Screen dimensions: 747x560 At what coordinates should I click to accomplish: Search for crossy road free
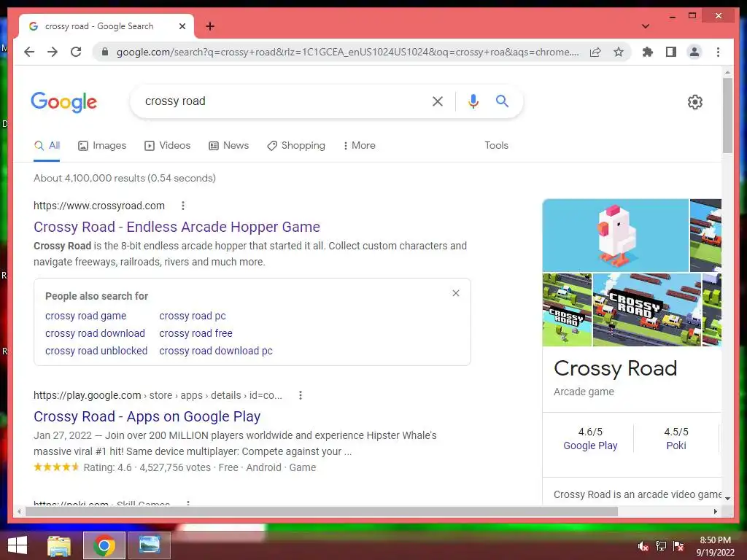(x=196, y=333)
